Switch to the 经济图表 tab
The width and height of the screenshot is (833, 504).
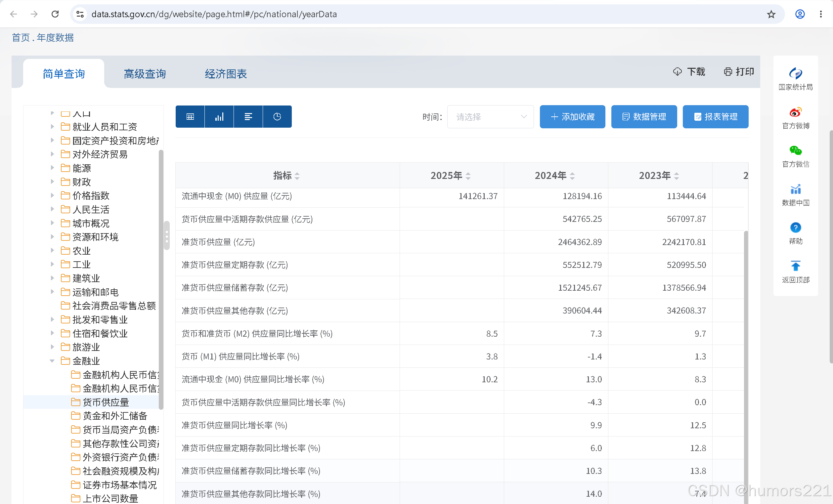226,73
